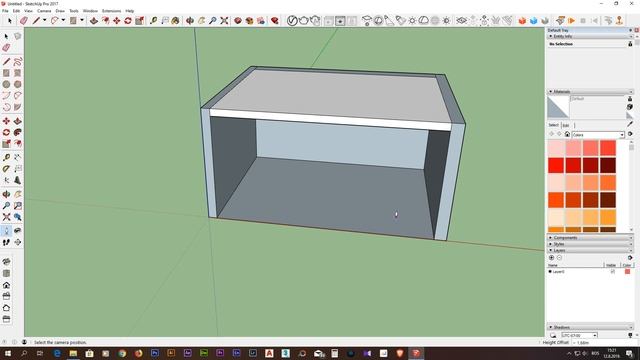Image resolution: width=640 pixels, height=360 pixels.
Task: Open the Draw menu
Action: click(x=60, y=11)
